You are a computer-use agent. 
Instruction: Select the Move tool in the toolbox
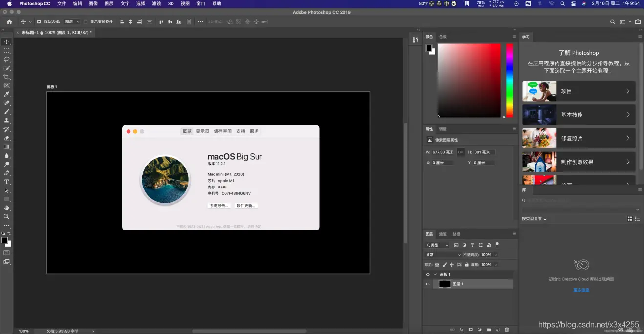point(7,42)
